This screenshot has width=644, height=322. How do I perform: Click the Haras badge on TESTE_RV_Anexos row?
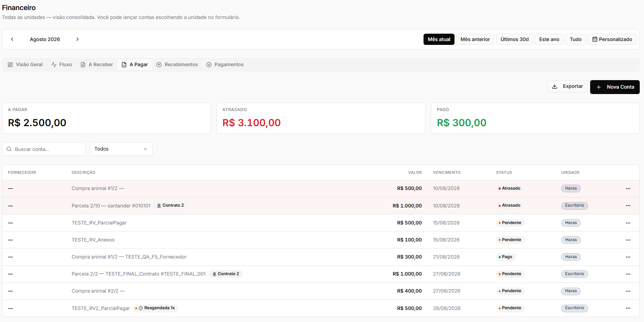pos(571,240)
